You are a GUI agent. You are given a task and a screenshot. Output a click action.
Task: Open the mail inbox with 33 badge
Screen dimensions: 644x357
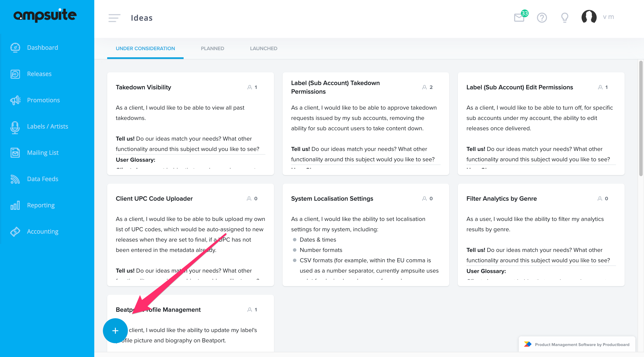point(520,17)
